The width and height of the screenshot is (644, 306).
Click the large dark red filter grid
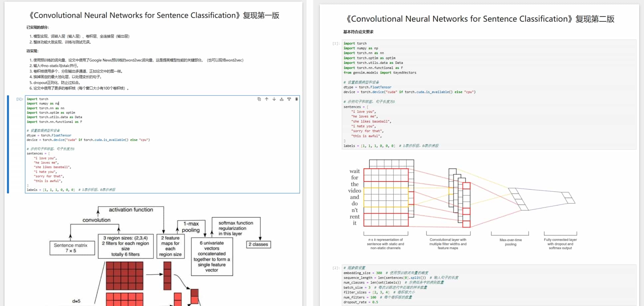click(x=125, y=276)
